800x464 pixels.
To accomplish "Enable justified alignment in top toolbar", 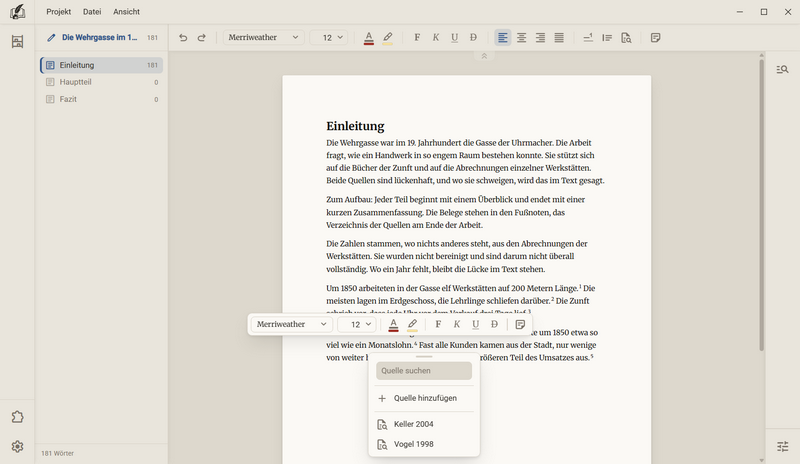I will click(559, 37).
